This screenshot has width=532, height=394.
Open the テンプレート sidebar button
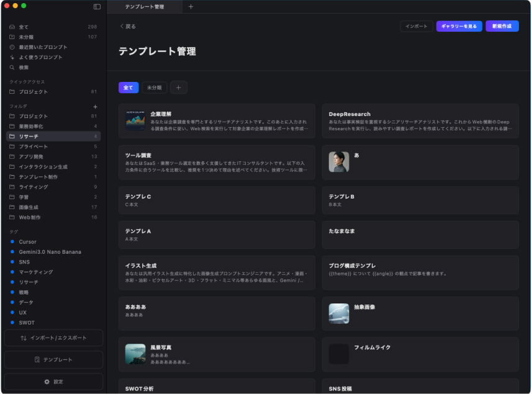53,360
